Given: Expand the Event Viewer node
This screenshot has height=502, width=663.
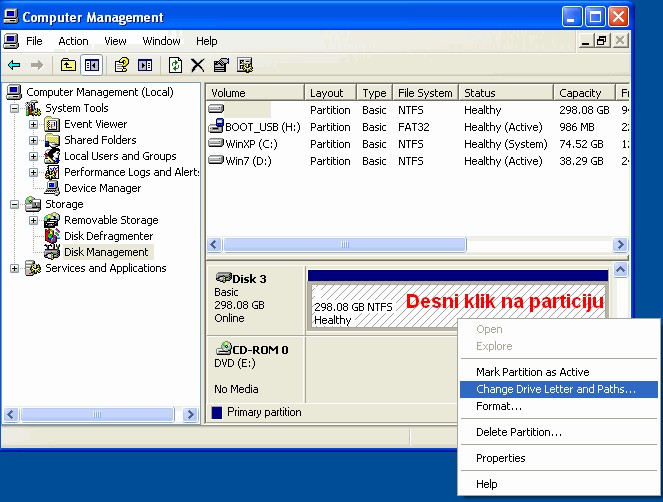Looking at the screenshot, I should pos(34,125).
